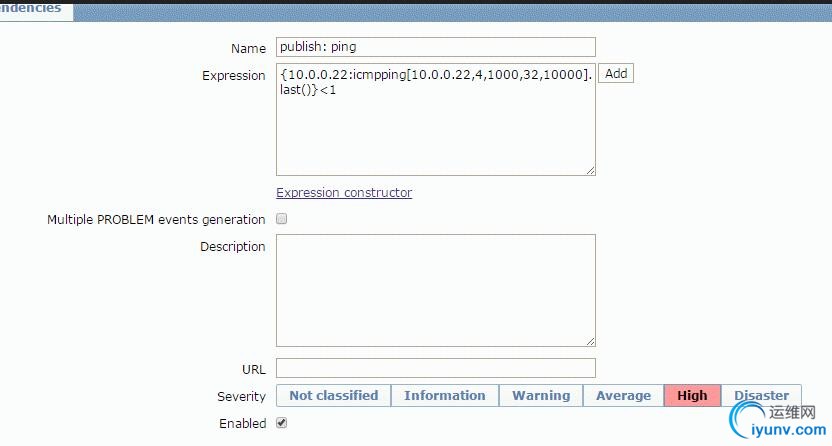Click inside the Description text area
Image resolution: width=832 pixels, height=446 pixels.
click(x=435, y=290)
